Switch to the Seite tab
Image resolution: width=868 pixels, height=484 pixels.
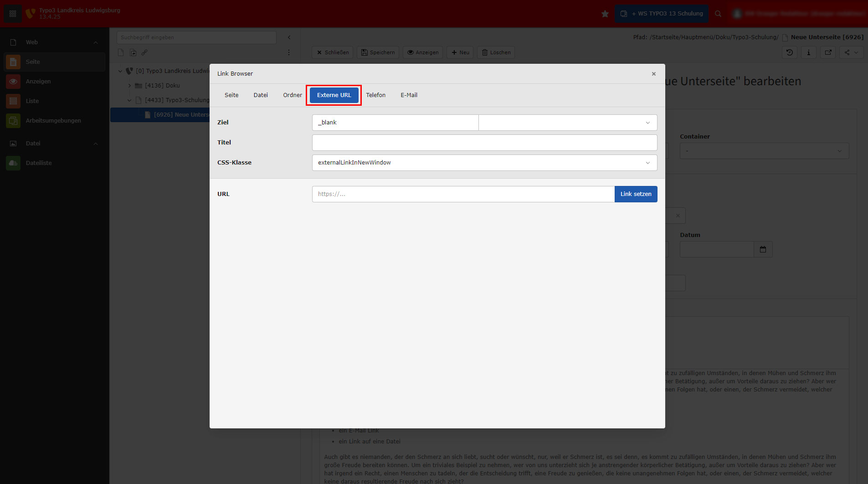pyautogui.click(x=231, y=95)
